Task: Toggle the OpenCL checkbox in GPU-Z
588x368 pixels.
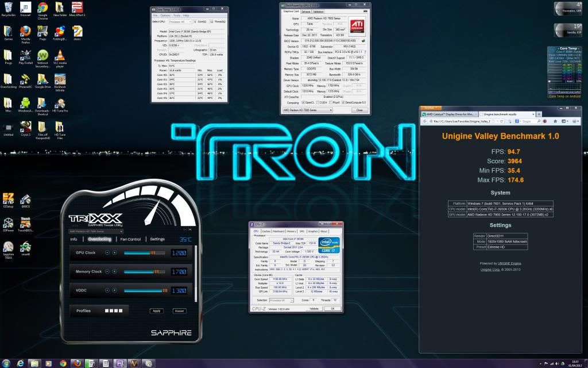Action: tap(303, 102)
